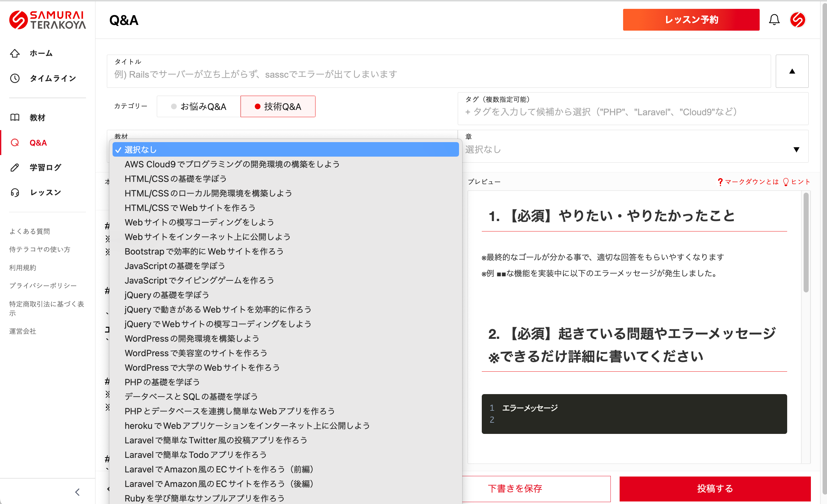Click the preview pane scrollbar
The height and width of the screenshot is (504, 827).
806,243
